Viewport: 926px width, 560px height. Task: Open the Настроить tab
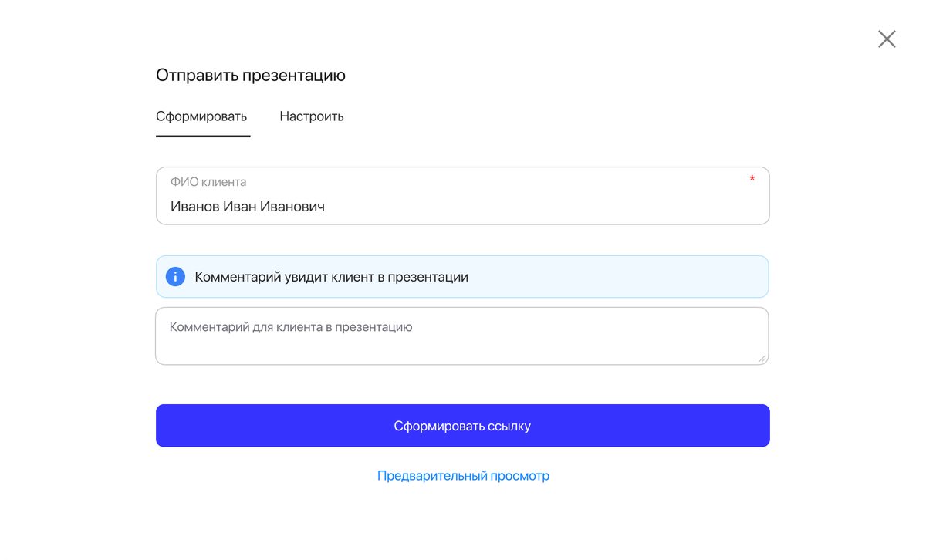tap(312, 116)
